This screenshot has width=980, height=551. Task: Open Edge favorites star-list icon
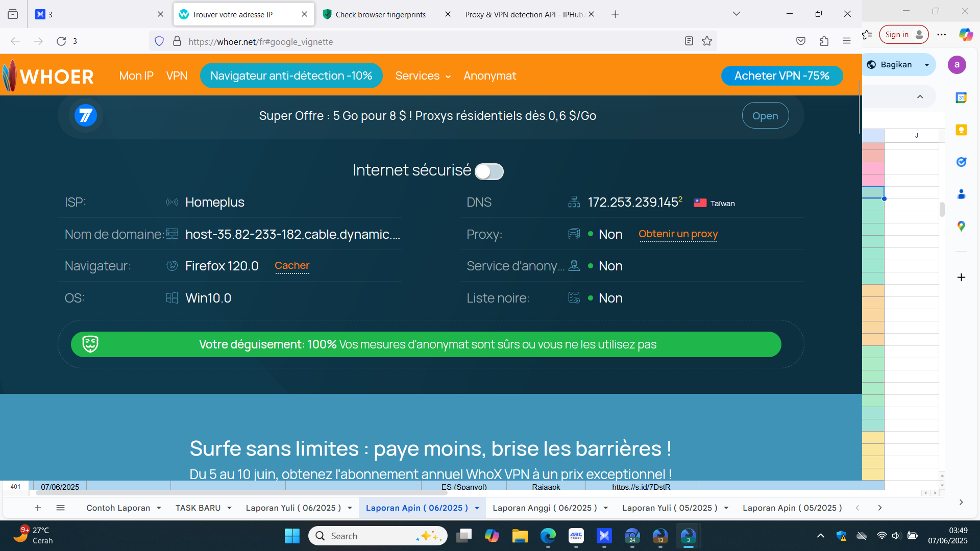867,35
